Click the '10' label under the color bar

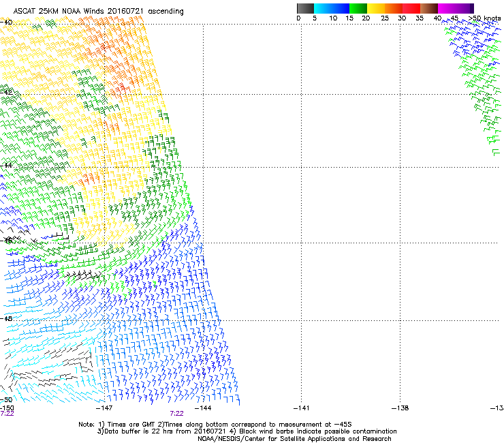333,18
